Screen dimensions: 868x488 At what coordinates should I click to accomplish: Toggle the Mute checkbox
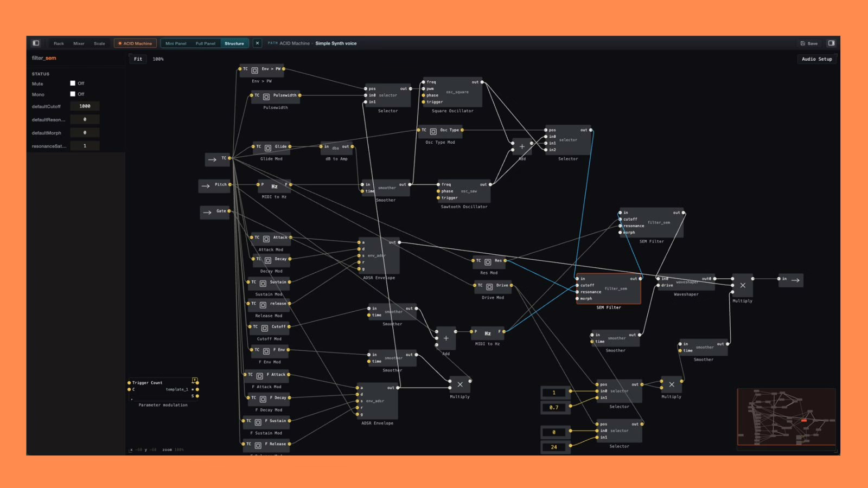click(x=73, y=84)
